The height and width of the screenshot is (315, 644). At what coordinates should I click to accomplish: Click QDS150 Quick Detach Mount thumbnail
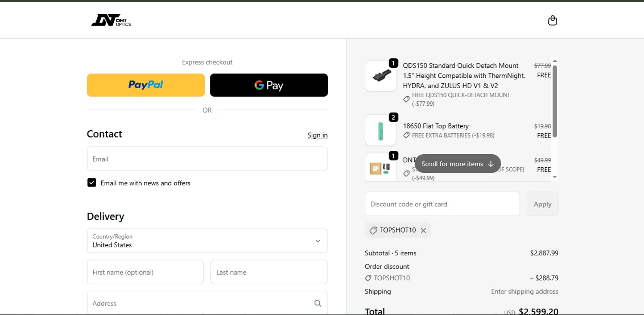[380, 76]
